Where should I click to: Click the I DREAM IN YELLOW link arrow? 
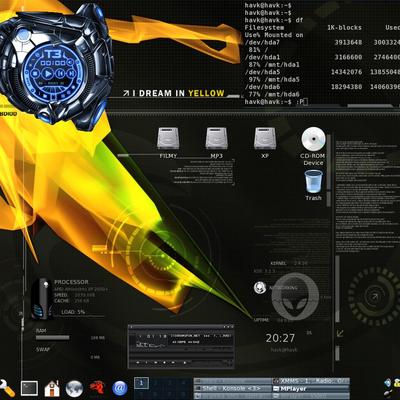126,94
